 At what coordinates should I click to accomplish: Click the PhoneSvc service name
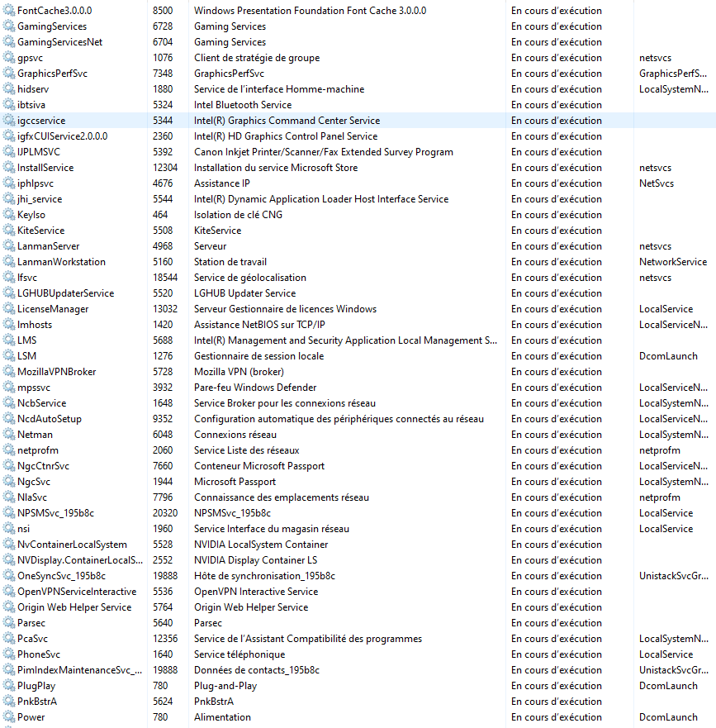coord(39,654)
